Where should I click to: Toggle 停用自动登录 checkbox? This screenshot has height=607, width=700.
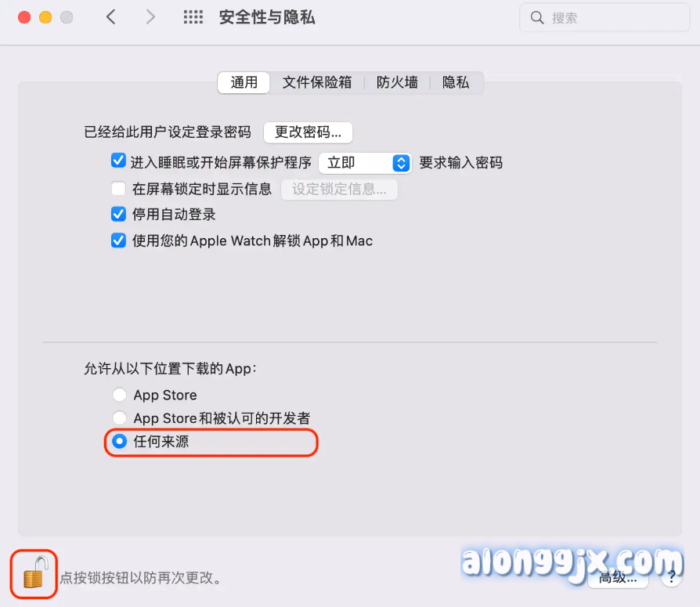[x=118, y=214]
